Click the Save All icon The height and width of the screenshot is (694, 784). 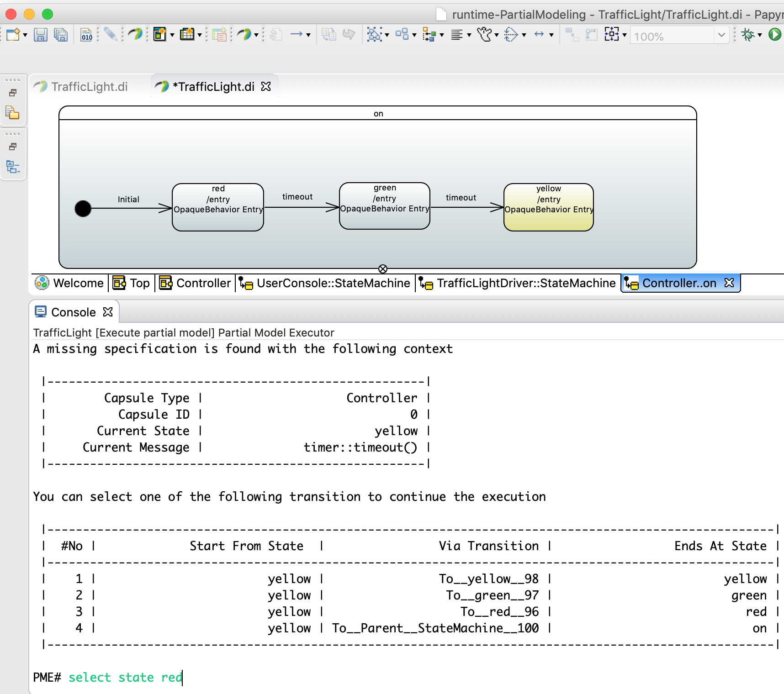[x=61, y=34]
